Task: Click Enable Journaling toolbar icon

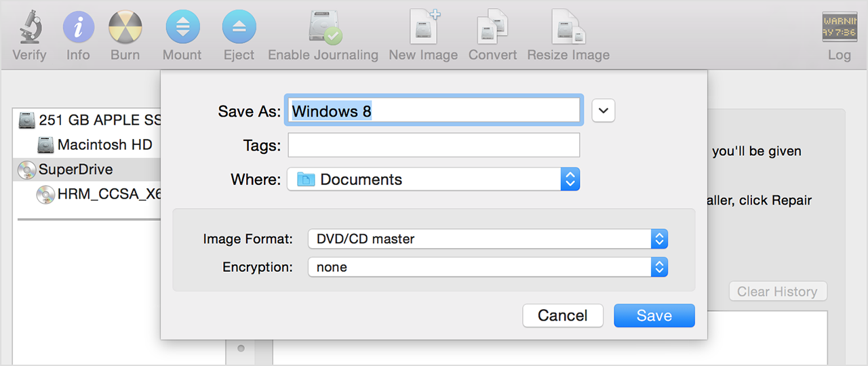Action: pyautogui.click(x=324, y=28)
